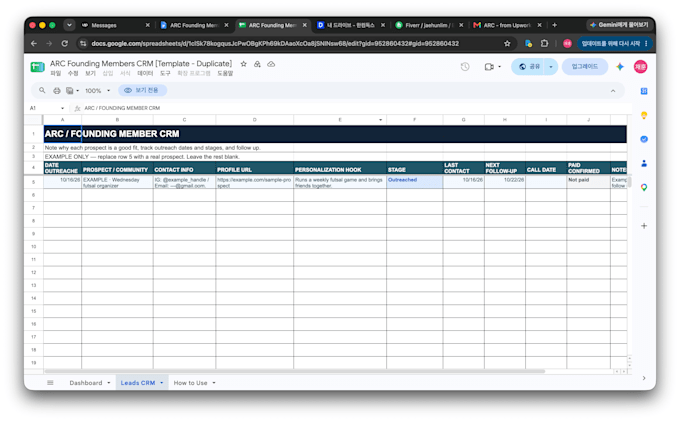
Task: Click the browser forward arrow
Action: coord(49,43)
